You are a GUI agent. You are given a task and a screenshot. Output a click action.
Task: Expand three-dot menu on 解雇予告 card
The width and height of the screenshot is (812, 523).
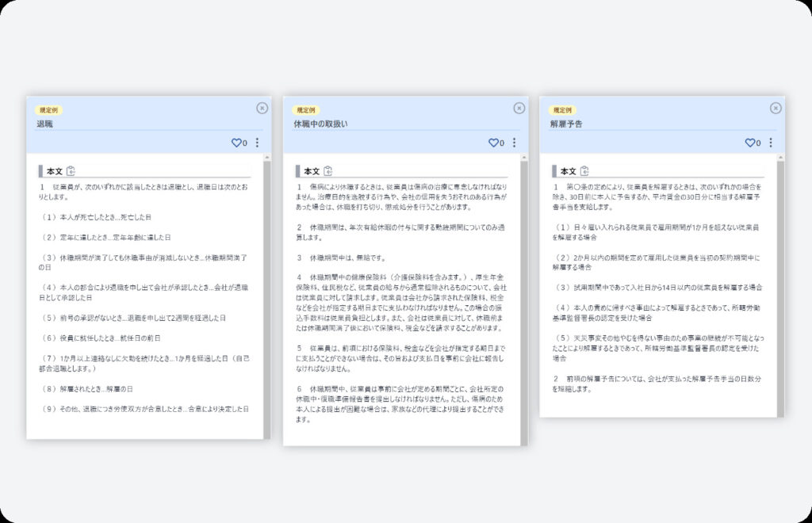(x=771, y=143)
